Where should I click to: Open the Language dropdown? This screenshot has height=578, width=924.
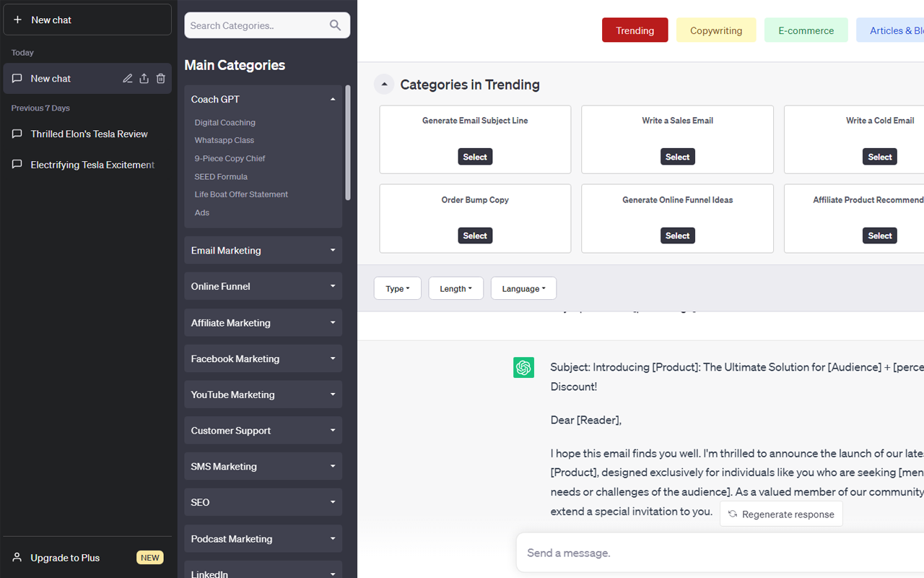pyautogui.click(x=523, y=288)
